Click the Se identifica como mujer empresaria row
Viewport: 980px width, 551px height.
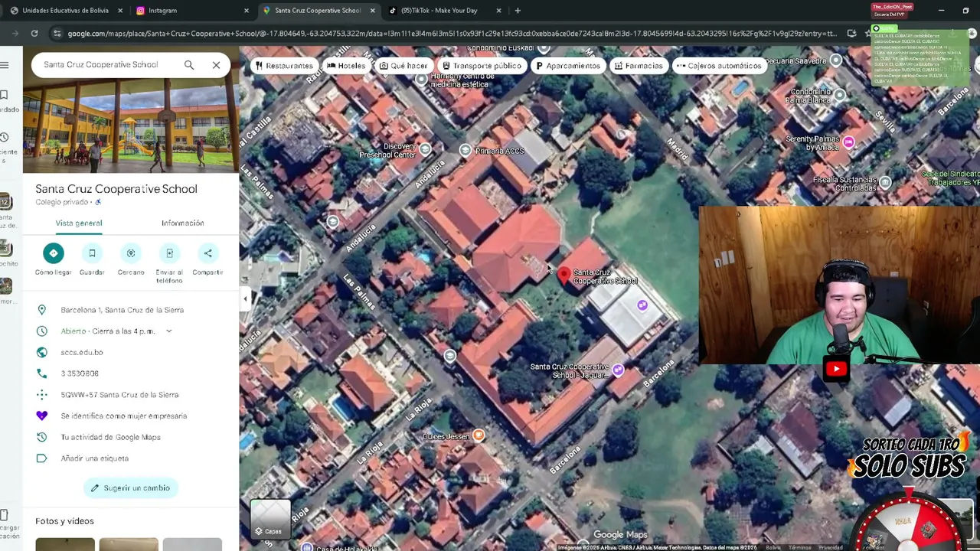pyautogui.click(x=123, y=416)
